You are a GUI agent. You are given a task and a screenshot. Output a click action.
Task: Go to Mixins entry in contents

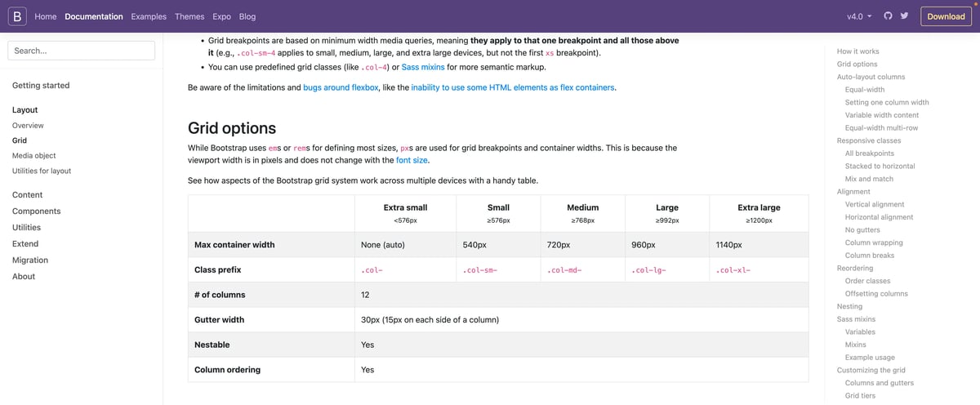[x=856, y=345]
